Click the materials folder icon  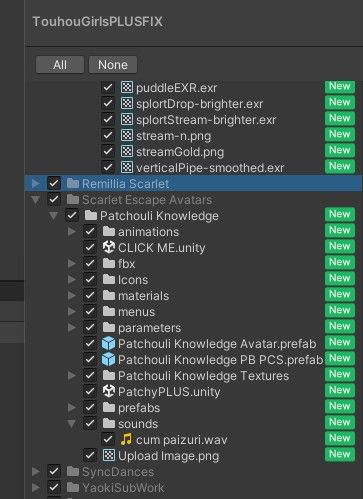[109, 295]
